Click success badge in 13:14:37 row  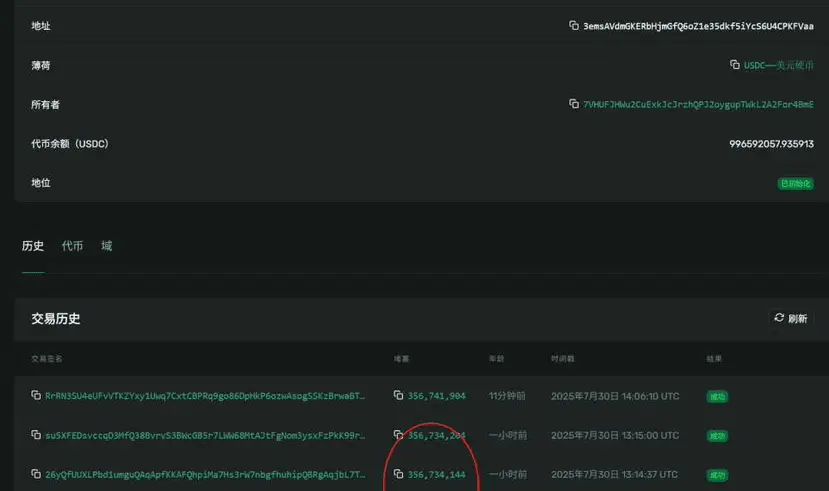click(717, 475)
